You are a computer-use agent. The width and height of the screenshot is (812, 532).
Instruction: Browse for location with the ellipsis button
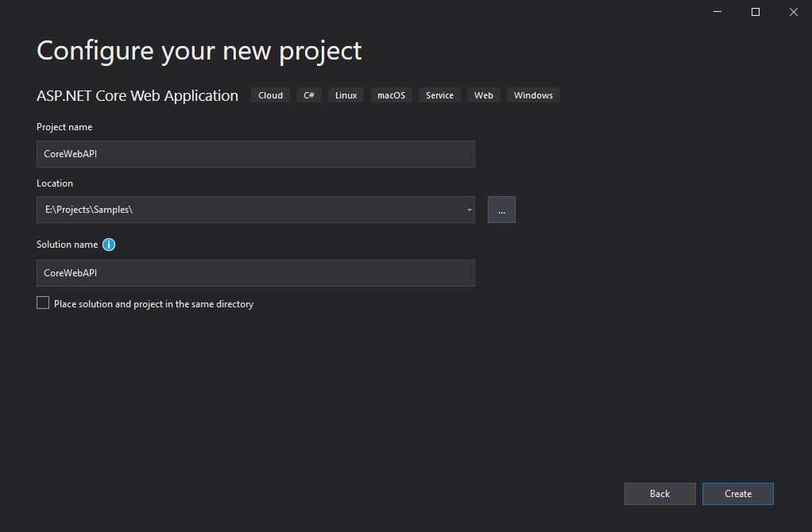click(x=501, y=210)
